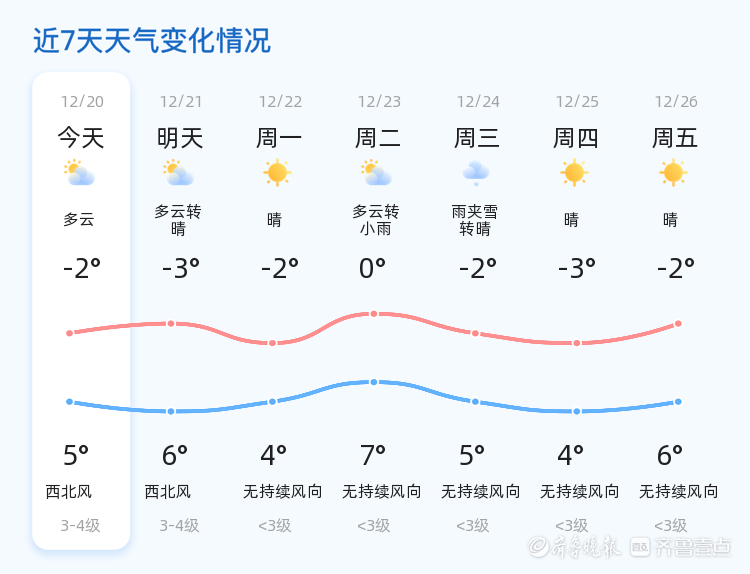Click tomorrow's cloudy-to-sunny weather icon
Viewport: 750px width, 574px height.
(178, 174)
